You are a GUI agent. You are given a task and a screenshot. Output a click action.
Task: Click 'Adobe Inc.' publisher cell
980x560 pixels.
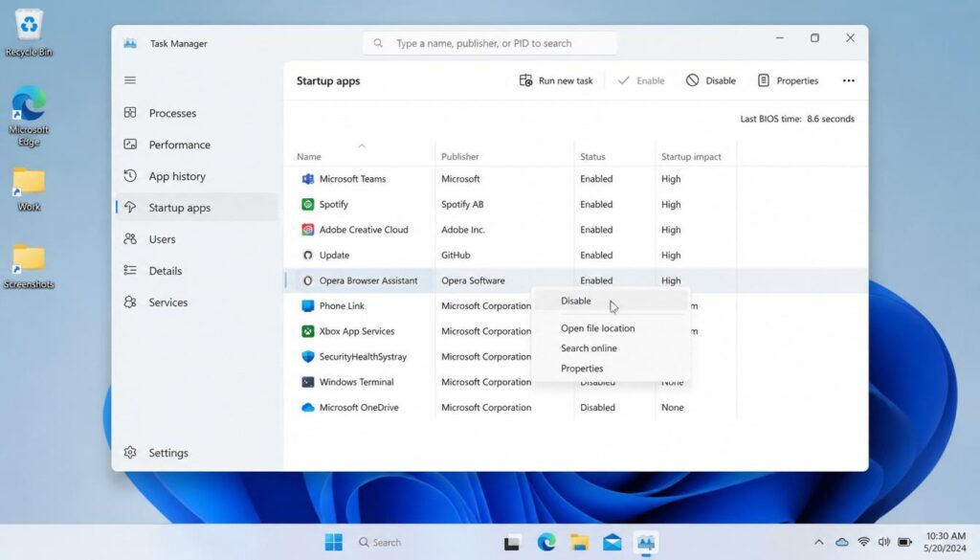462,230
